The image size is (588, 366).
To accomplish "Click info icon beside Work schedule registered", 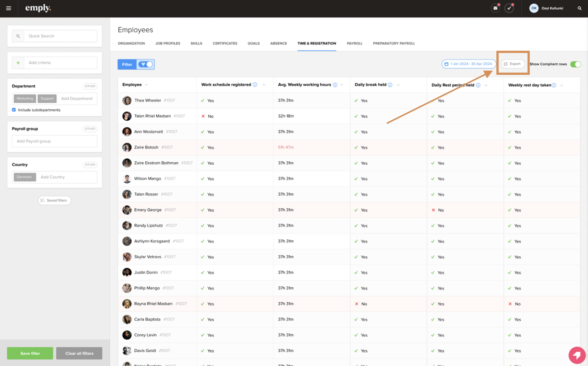I will (x=255, y=85).
